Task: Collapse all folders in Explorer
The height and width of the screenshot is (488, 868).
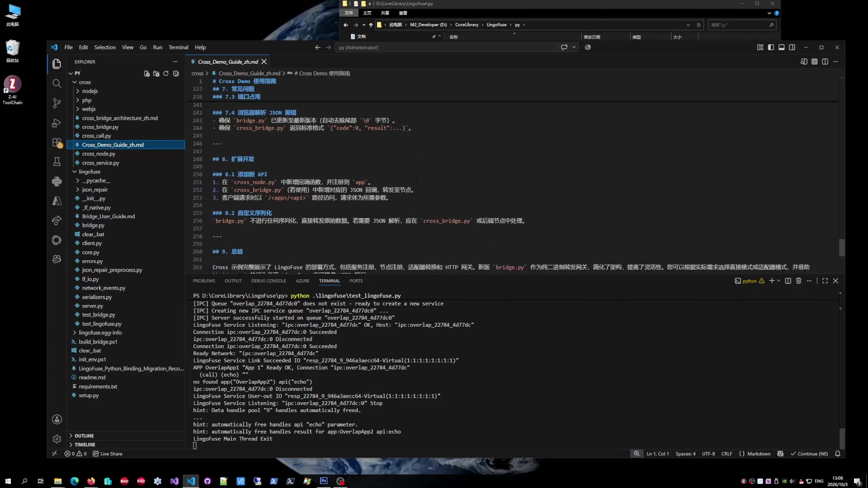Action: coord(176,73)
